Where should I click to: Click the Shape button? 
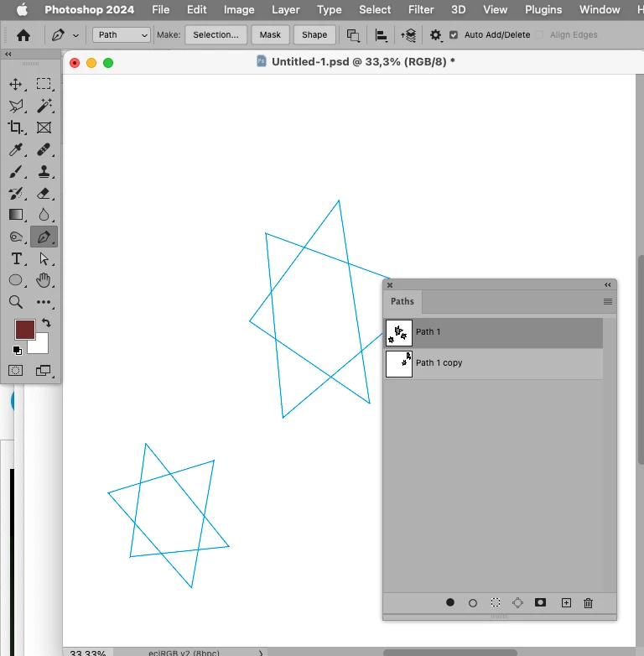314,34
